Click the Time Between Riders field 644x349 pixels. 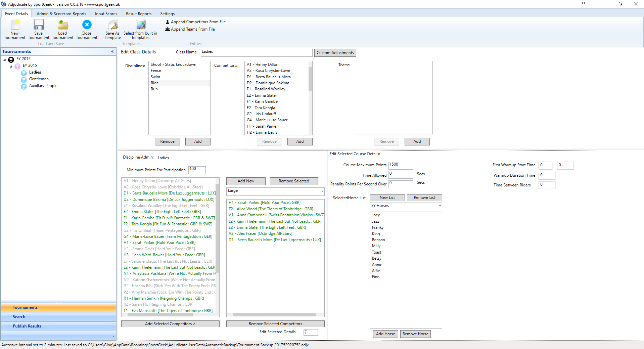[x=547, y=185]
